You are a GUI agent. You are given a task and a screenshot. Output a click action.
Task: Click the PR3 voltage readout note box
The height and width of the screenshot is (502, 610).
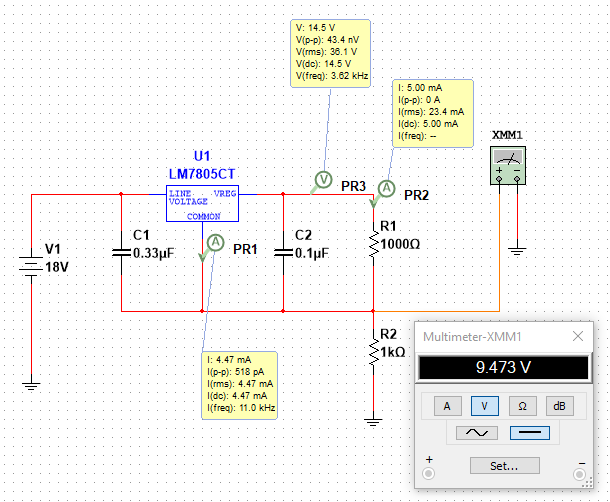pos(331,53)
